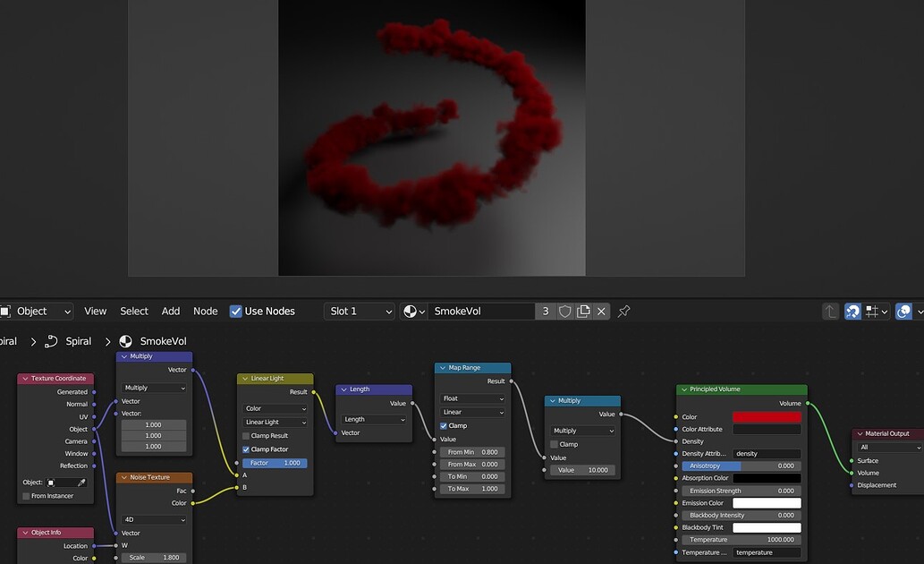Open the Multiply dropdown in math node
The image size is (924, 564).
[x=582, y=431]
